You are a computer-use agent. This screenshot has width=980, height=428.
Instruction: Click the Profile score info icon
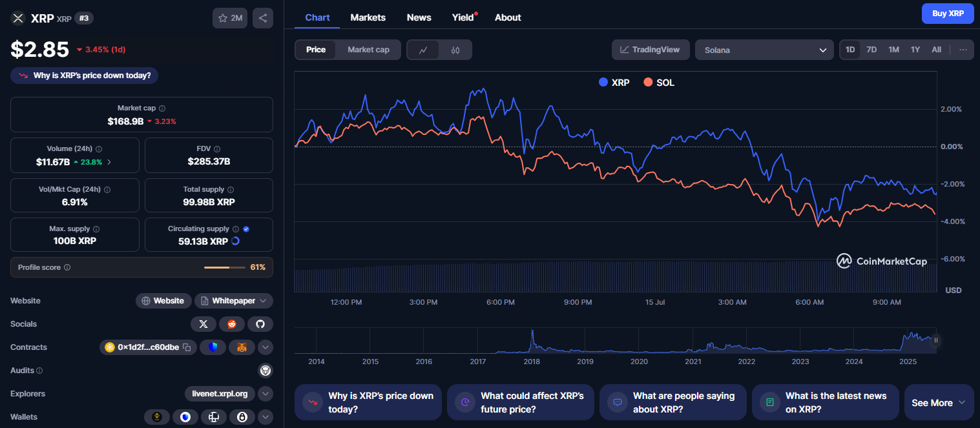(x=67, y=267)
